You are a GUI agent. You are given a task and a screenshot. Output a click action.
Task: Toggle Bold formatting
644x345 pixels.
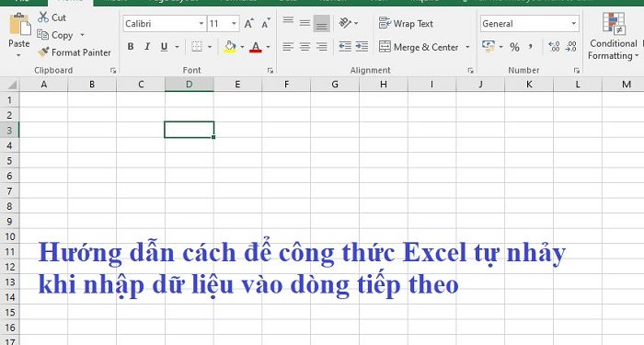tap(131, 47)
